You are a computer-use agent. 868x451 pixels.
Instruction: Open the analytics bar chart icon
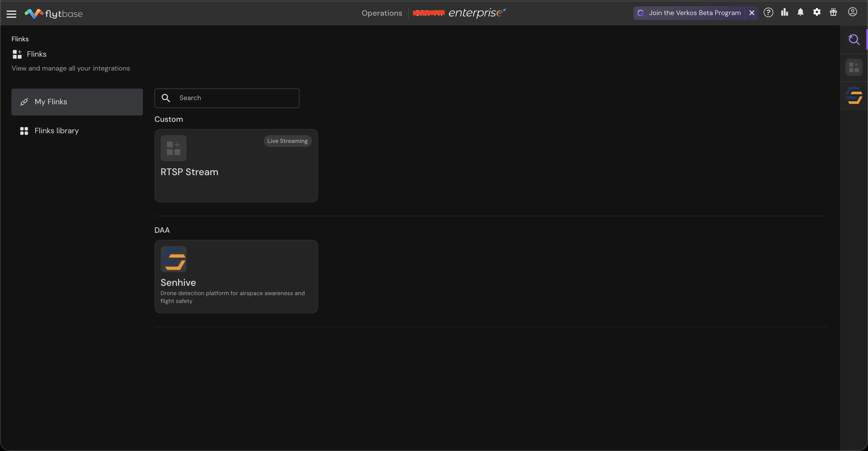(785, 12)
